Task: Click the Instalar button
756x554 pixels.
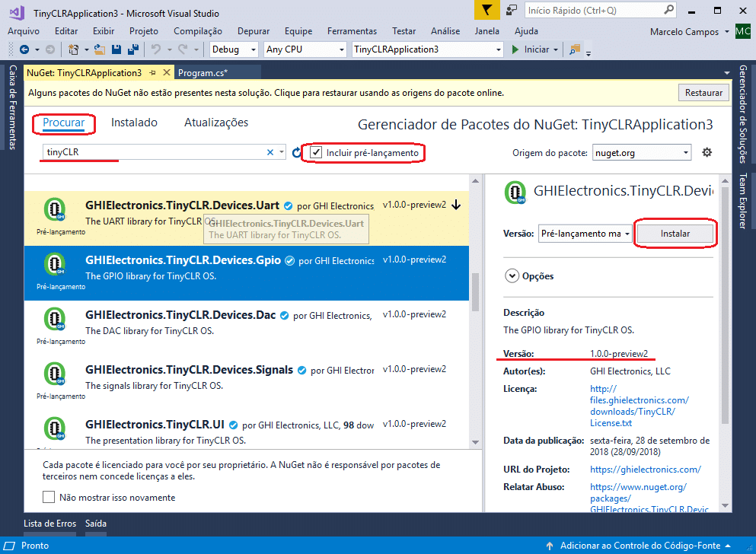Action: tap(675, 234)
